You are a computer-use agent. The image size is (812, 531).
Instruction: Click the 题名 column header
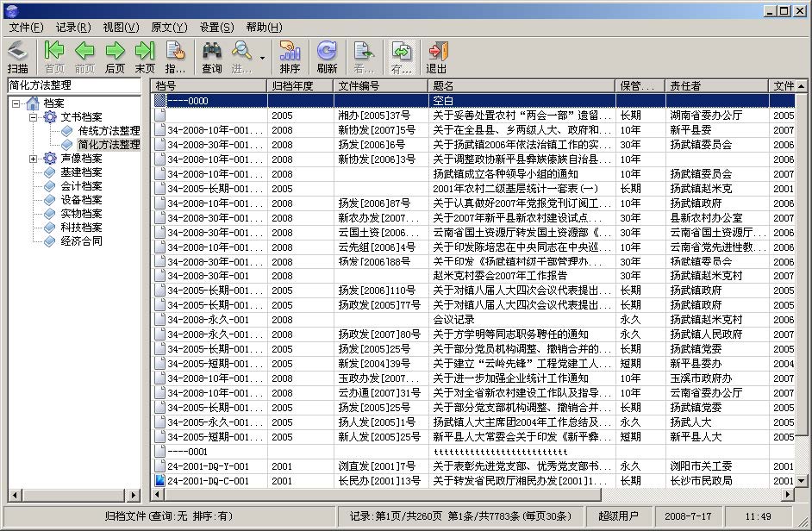tap(521, 86)
